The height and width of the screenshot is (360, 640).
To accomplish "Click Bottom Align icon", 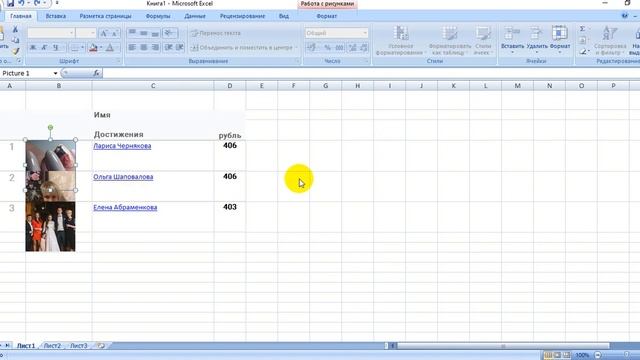I will 155,33.
